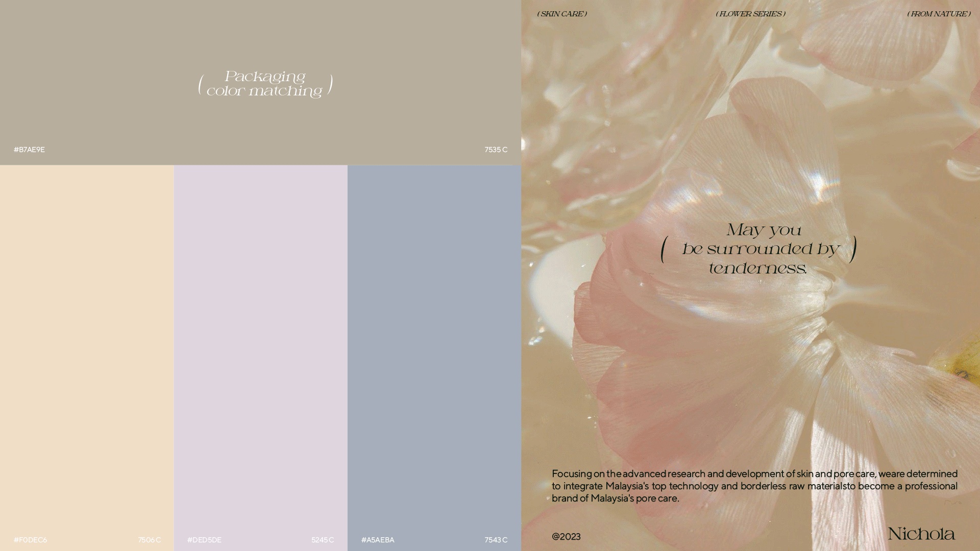Click the (FLOWER SERIES) header label
The image size is (980, 551).
pyautogui.click(x=750, y=14)
